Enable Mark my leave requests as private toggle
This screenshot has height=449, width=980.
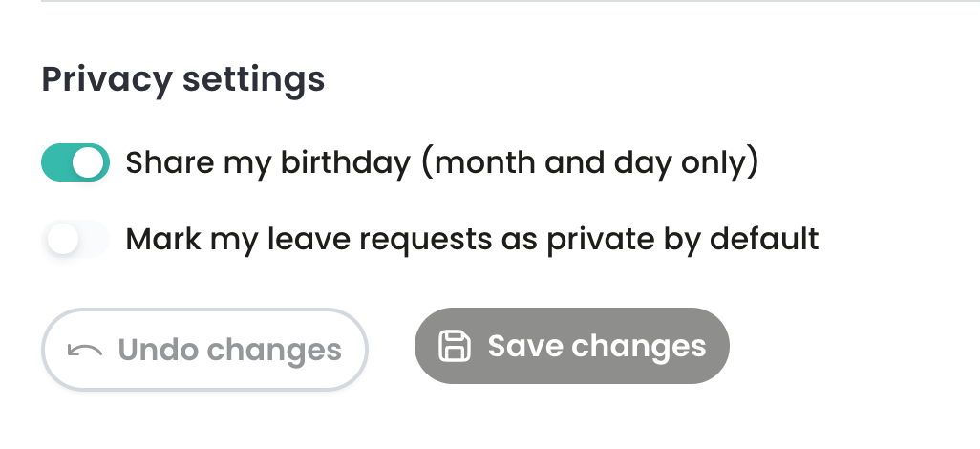[75, 239]
